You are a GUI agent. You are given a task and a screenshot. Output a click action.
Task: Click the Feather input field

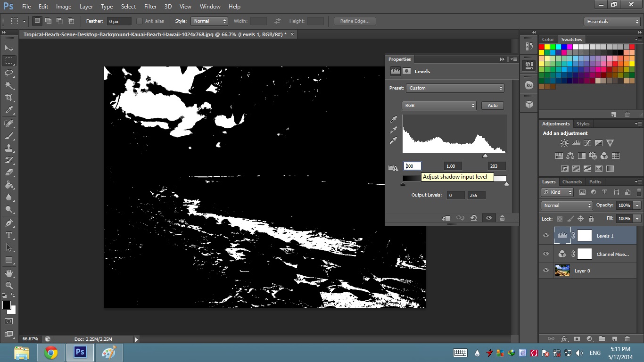tap(119, 22)
